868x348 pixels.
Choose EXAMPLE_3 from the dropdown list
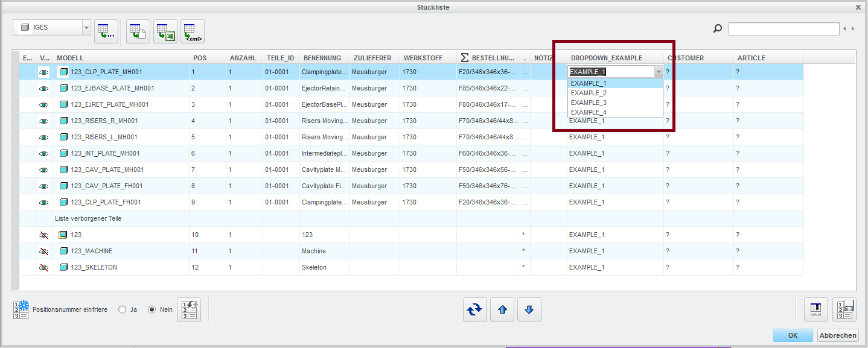click(615, 103)
